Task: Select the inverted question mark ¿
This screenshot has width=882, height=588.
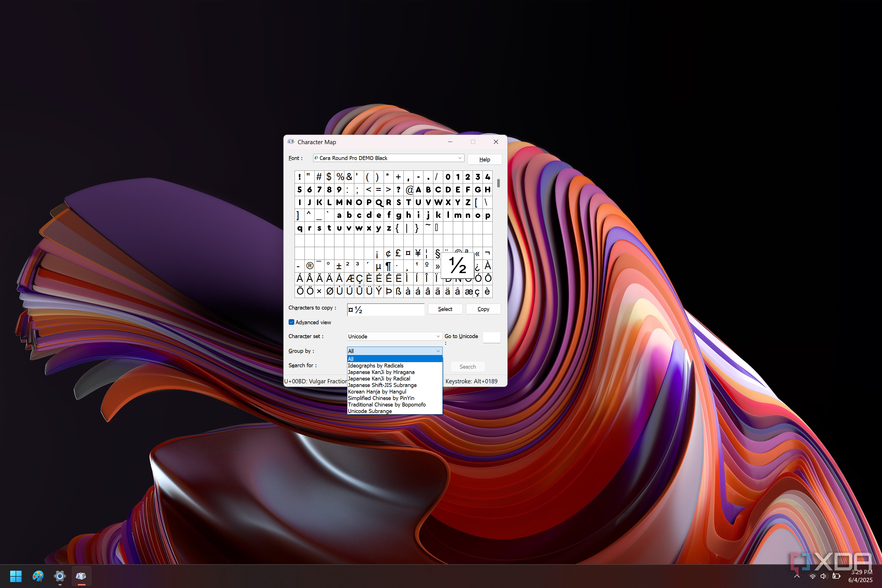Action: (x=477, y=267)
